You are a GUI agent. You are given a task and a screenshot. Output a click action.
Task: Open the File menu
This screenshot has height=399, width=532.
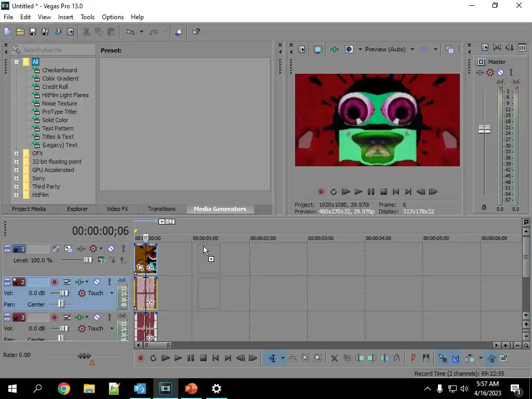(x=8, y=17)
